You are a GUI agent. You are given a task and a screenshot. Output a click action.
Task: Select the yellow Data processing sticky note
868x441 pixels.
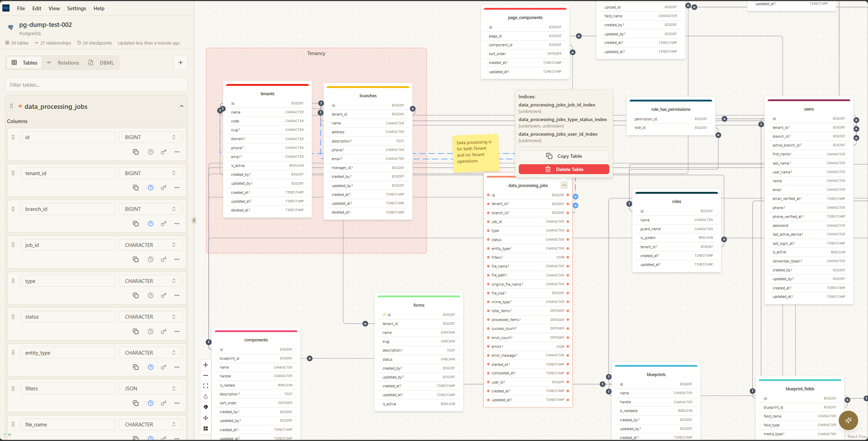coord(475,153)
